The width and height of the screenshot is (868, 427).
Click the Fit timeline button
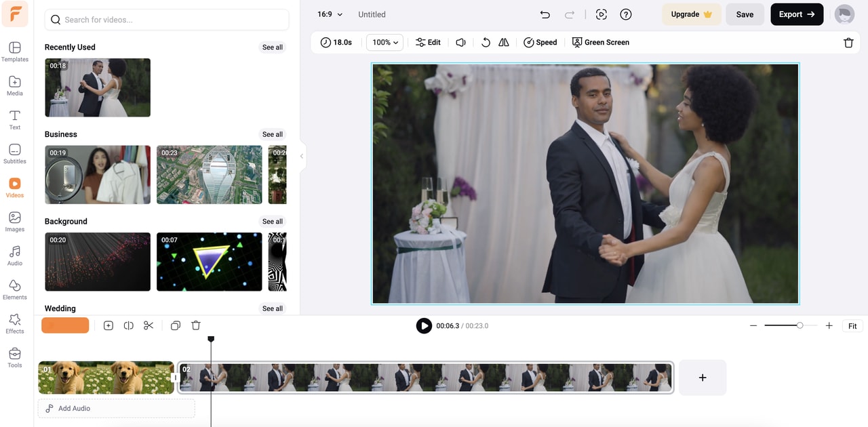click(x=852, y=326)
